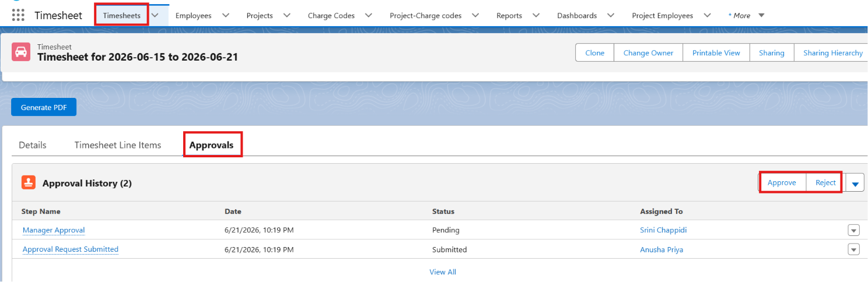Viewport: 868px width, 282px height.
Task: Approve the pending timesheet request
Action: point(782,182)
